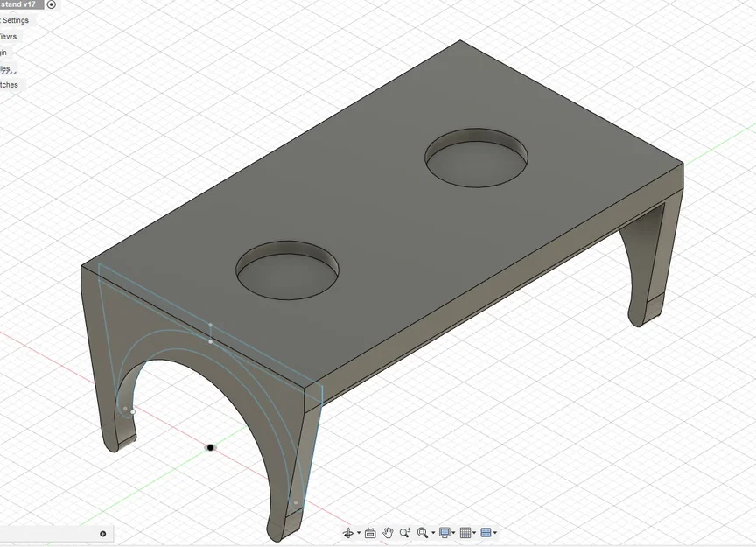756x547 pixels.
Task: Open the Grid and Snaps icon
Action: click(x=465, y=533)
